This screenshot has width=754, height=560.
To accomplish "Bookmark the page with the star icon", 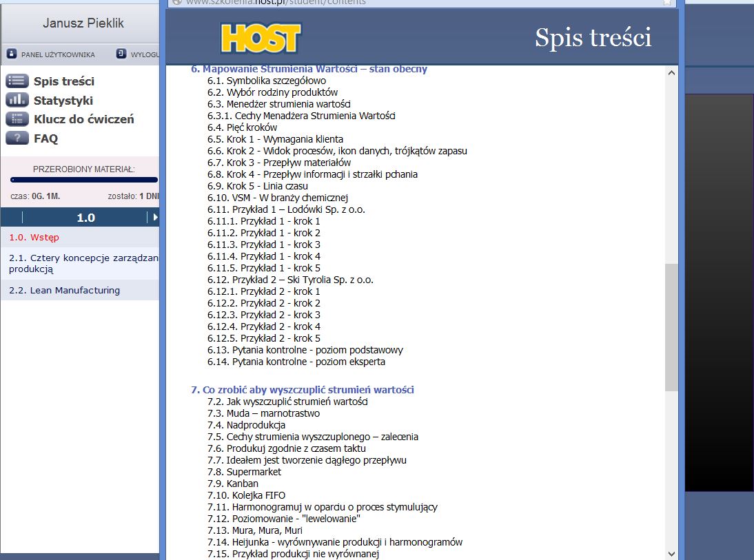I will [666, 2].
